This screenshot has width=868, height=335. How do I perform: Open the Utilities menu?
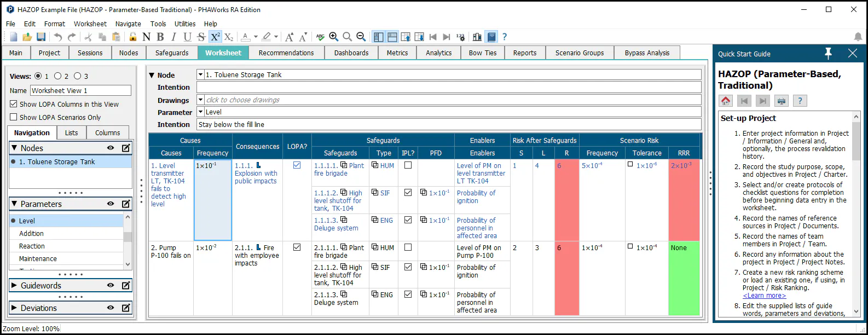tap(185, 24)
